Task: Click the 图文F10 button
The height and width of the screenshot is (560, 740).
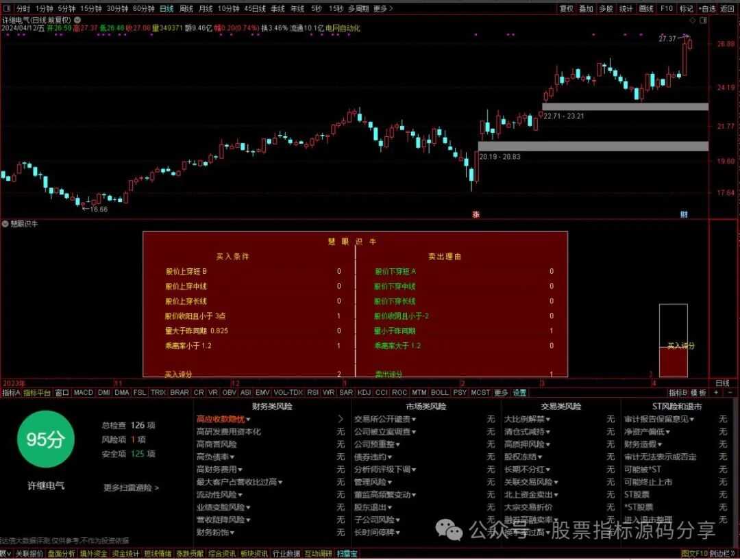Action: (694, 553)
